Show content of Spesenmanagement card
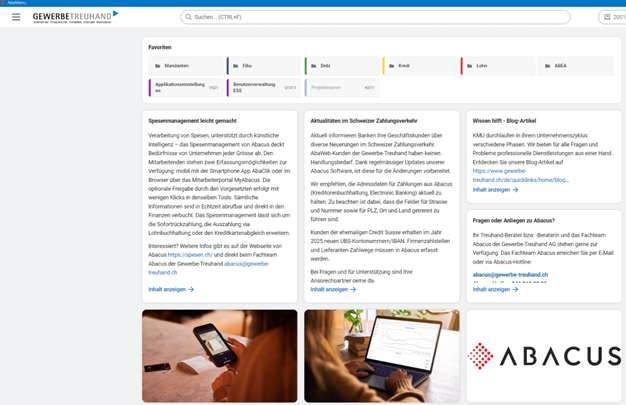Screen dimensions: 626x405 point(171,290)
